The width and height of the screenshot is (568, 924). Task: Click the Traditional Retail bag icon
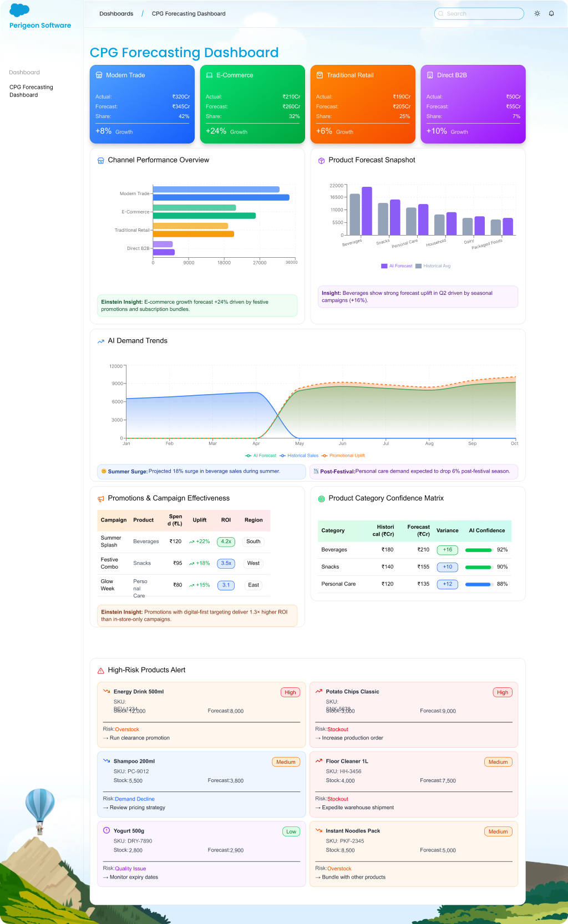[x=319, y=75]
